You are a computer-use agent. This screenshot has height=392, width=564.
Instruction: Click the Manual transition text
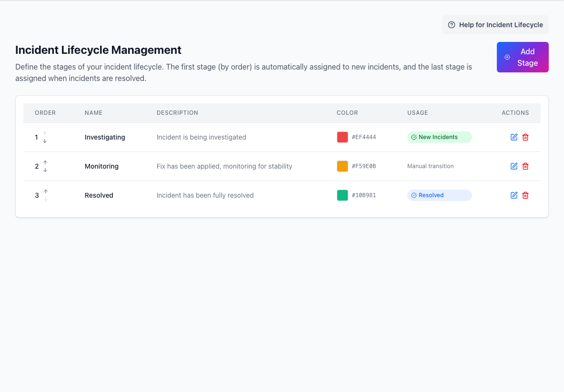click(430, 166)
